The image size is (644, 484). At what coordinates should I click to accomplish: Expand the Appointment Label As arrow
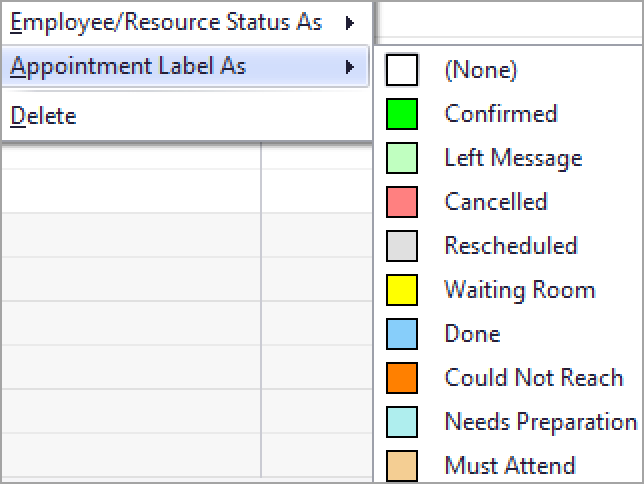pos(350,67)
